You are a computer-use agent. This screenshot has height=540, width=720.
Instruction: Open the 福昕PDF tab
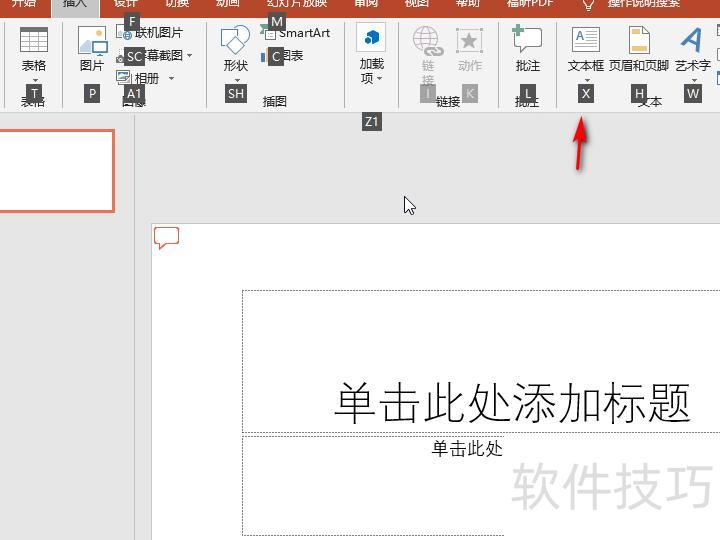pyautogui.click(x=530, y=4)
